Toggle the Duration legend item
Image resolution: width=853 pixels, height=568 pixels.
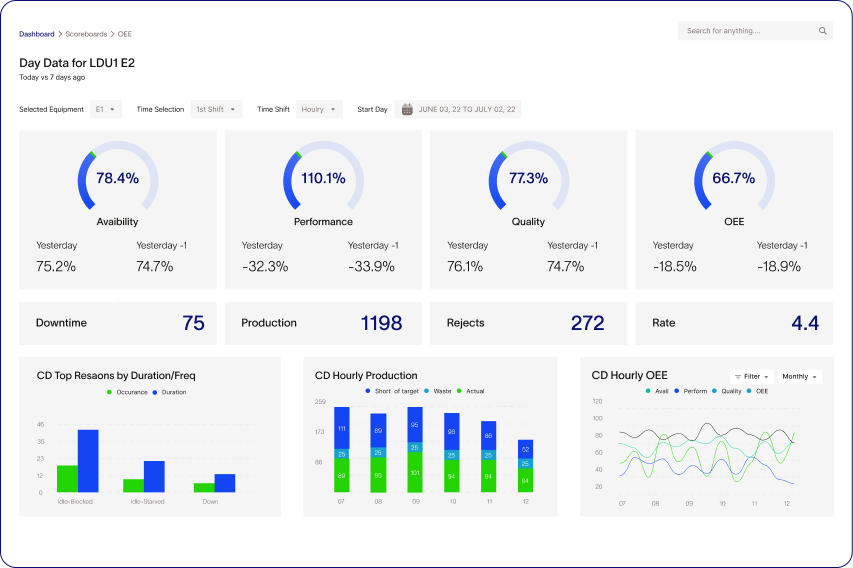[x=169, y=392]
